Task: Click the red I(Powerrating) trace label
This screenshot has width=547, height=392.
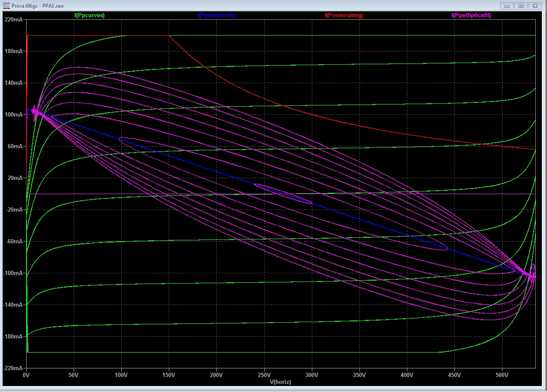Action: 344,15
